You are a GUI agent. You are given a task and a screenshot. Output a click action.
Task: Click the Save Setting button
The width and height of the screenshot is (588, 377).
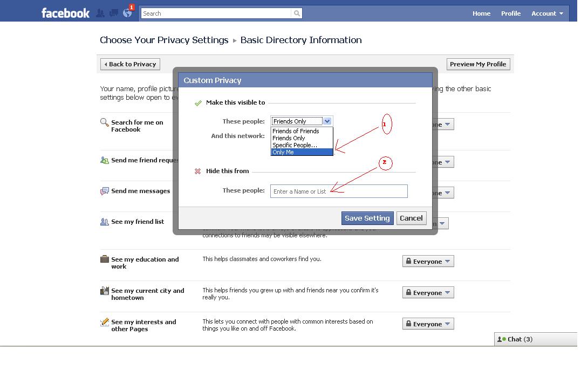[367, 218]
